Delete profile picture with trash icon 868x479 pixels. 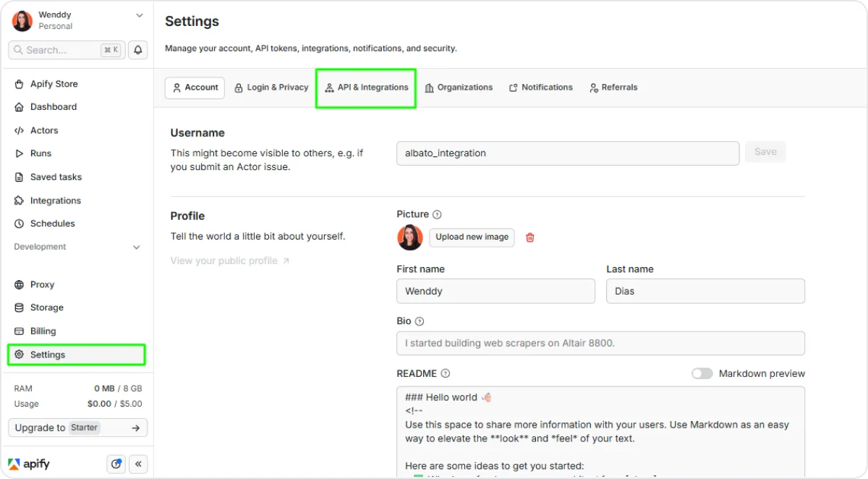530,237
